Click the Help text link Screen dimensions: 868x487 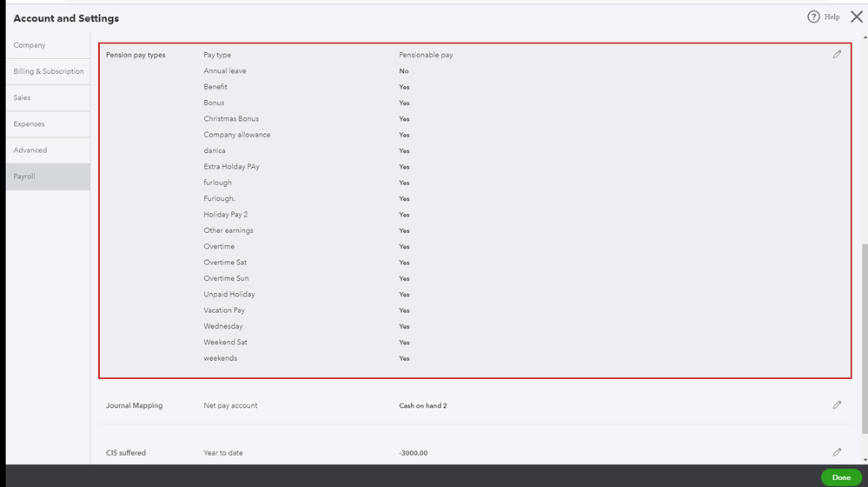(x=832, y=17)
